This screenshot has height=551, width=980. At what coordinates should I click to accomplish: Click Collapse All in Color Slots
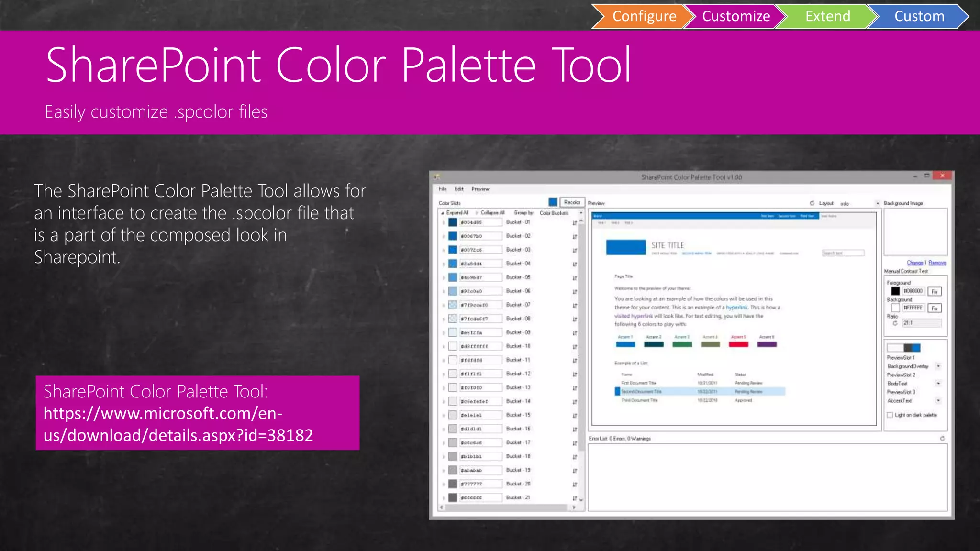point(492,213)
